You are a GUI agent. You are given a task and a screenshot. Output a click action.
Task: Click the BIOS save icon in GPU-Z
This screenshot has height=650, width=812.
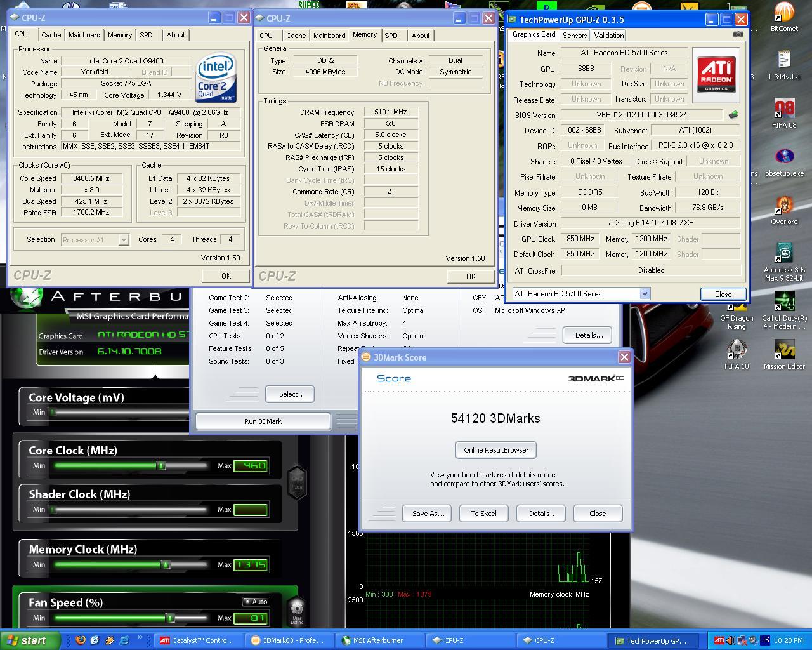coord(733,115)
